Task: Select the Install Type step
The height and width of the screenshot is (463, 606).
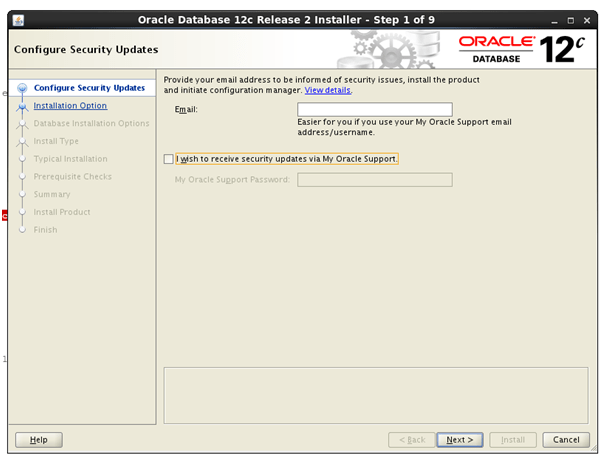Action: click(x=56, y=141)
